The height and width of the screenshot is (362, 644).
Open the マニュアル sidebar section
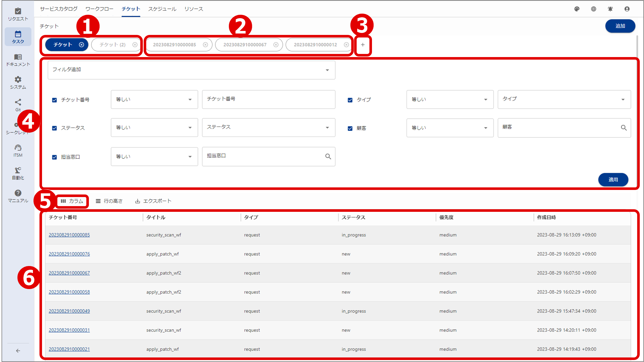click(x=18, y=195)
